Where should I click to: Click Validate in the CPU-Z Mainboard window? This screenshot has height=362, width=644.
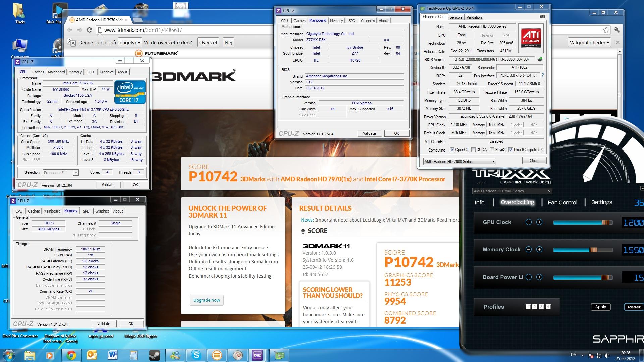pos(369,133)
